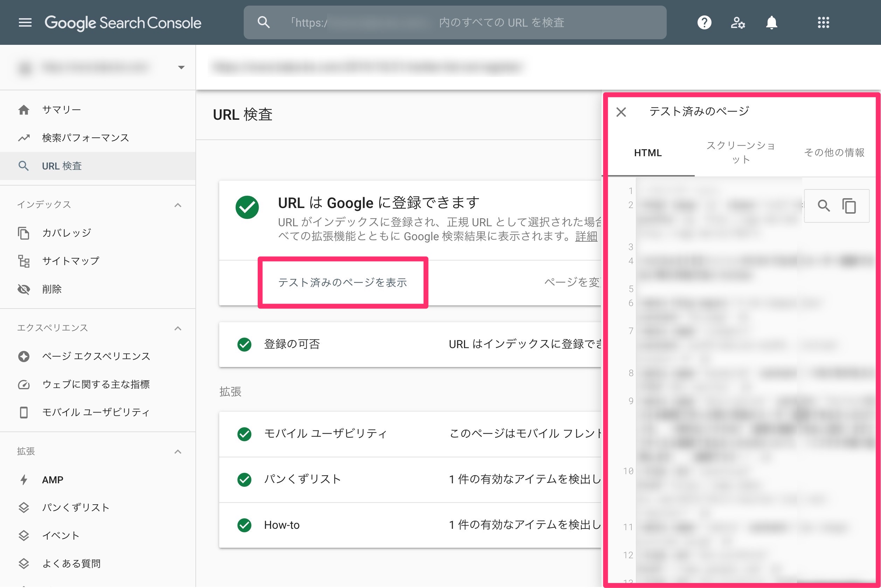
Task: Click the モバイル ユーザビリティ phone icon in sidebar
Action: coord(23,412)
